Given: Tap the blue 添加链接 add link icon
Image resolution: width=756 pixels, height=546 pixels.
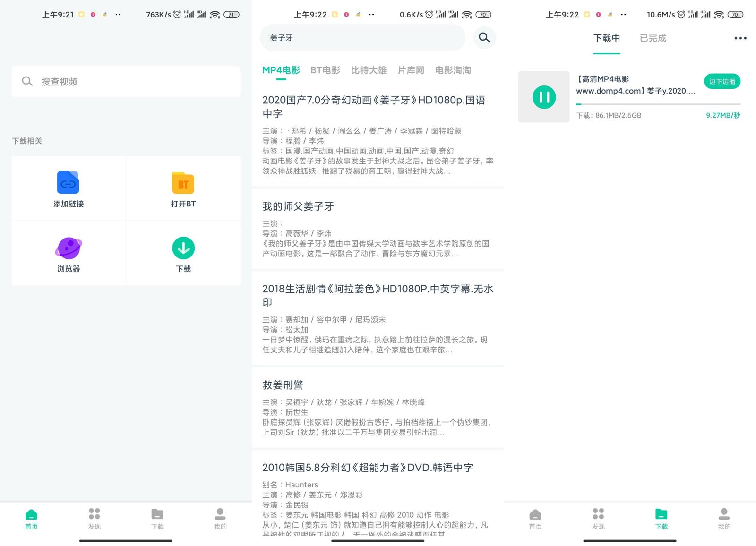Looking at the screenshot, I should pyautogui.click(x=68, y=183).
